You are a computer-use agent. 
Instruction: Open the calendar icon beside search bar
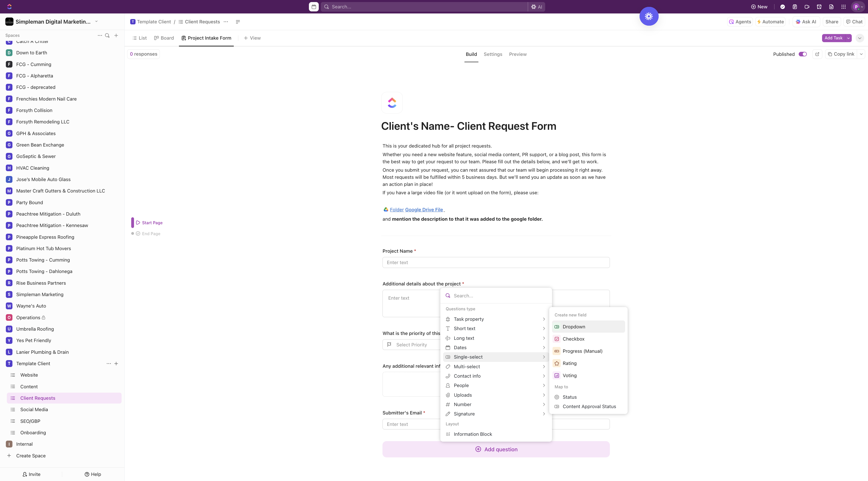click(314, 7)
